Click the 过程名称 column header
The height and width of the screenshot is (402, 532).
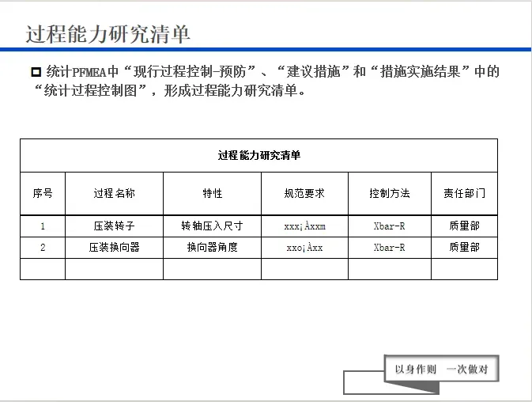click(114, 194)
